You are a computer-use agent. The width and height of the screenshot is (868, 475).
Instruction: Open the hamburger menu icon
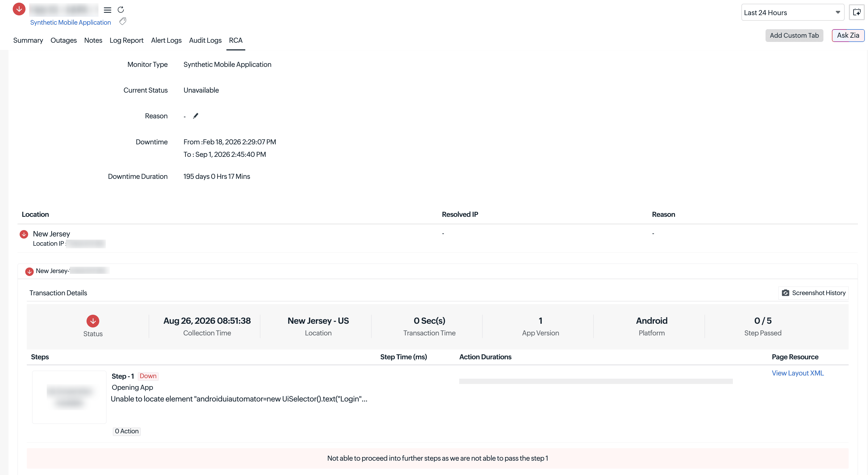click(x=108, y=10)
